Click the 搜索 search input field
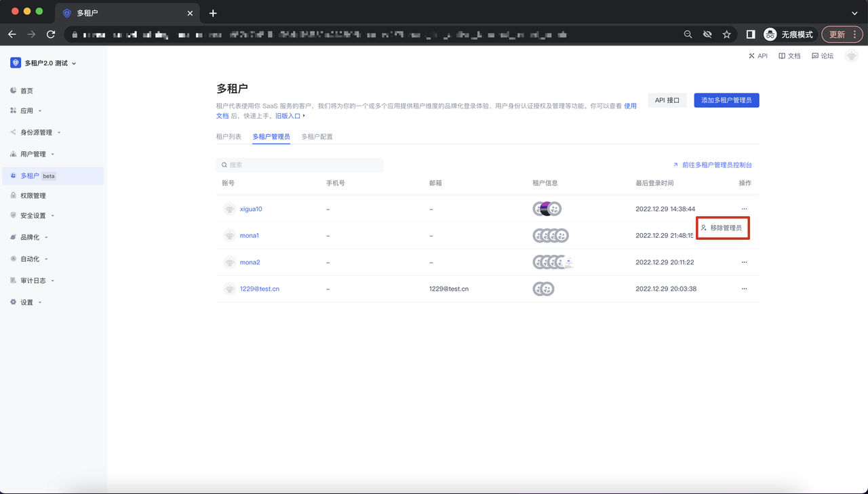868x494 pixels. click(x=300, y=165)
